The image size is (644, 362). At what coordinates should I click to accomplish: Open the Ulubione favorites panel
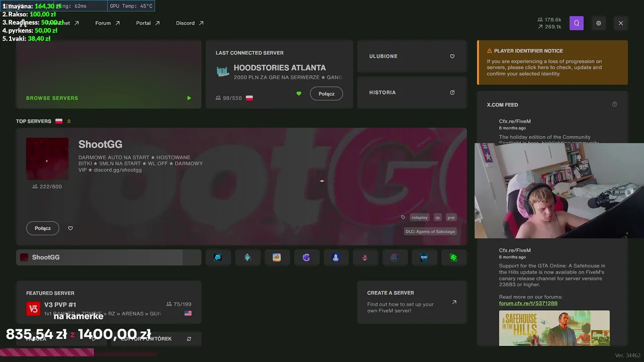pos(412,56)
